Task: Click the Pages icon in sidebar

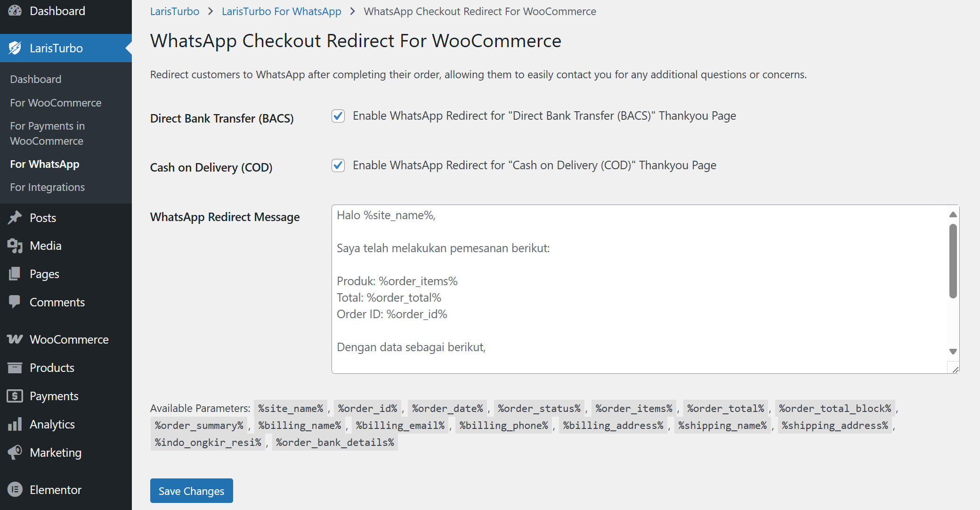Action: (x=15, y=274)
